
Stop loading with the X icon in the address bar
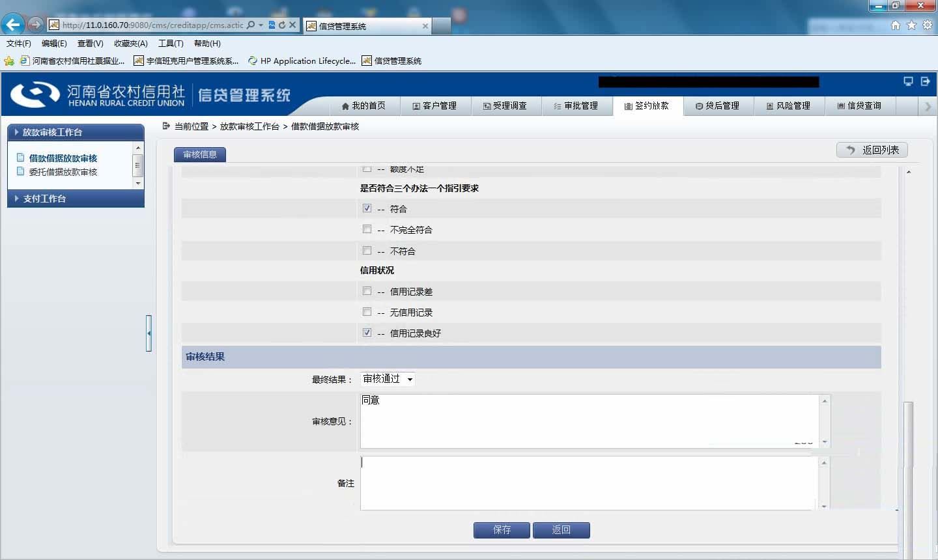tap(292, 25)
